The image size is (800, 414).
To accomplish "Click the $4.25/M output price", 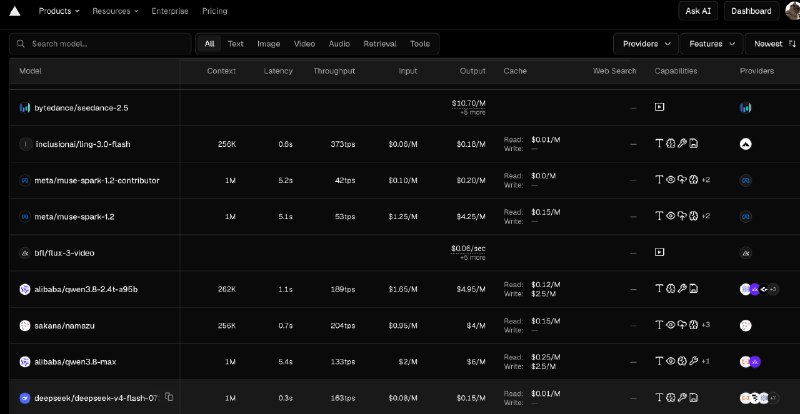I will point(471,216).
